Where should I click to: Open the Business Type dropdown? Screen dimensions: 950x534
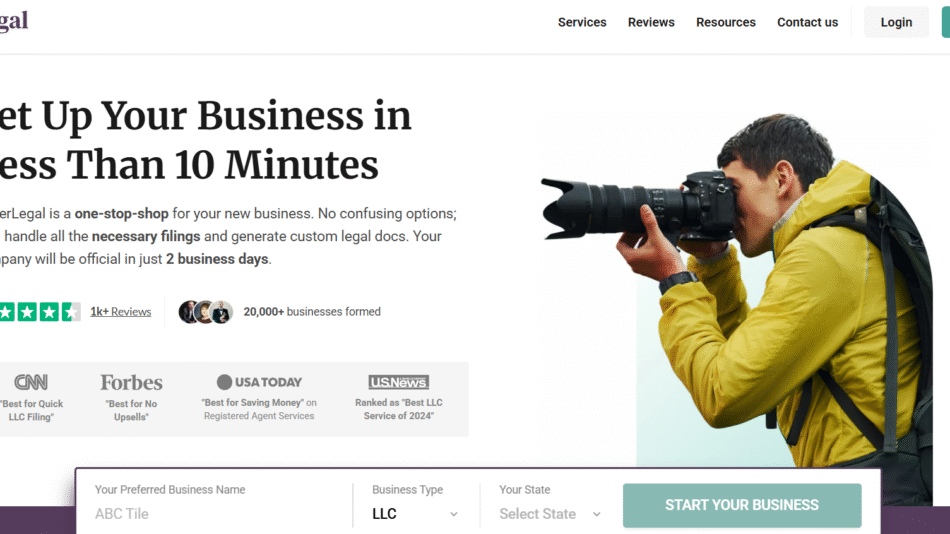click(414, 514)
